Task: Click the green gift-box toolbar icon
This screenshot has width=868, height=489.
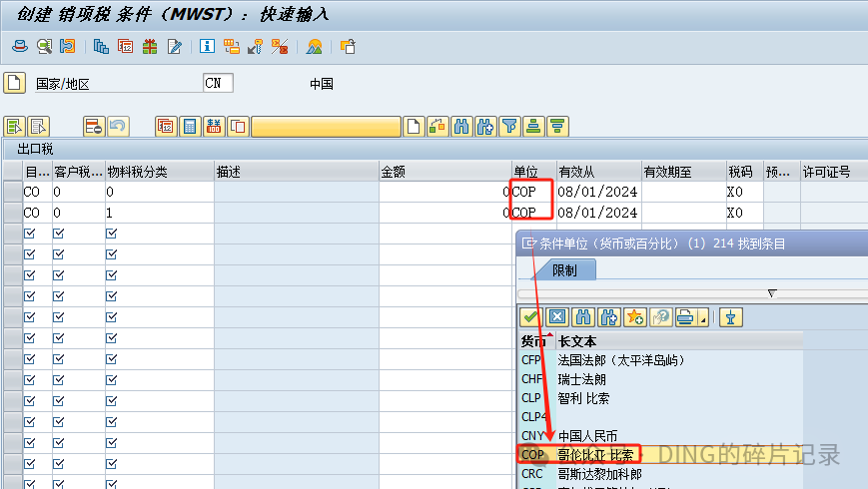Action: [x=150, y=47]
